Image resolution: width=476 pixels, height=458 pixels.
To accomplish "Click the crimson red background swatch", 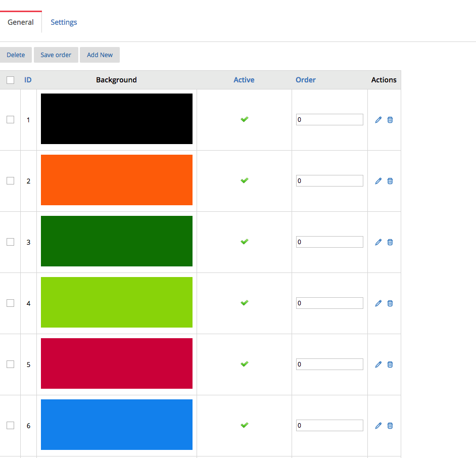I will [117, 363].
